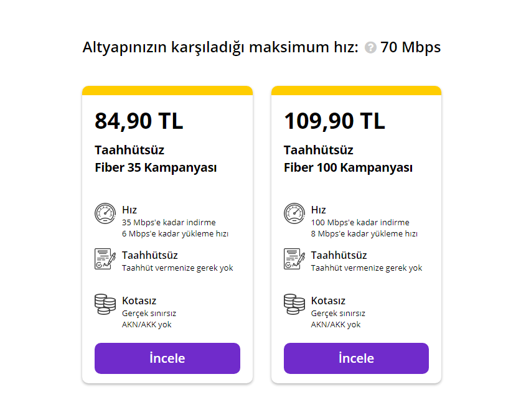This screenshot has width=521, height=420.
Task: Click coin stack icon in Fiber 100 card
Action: pos(294,304)
